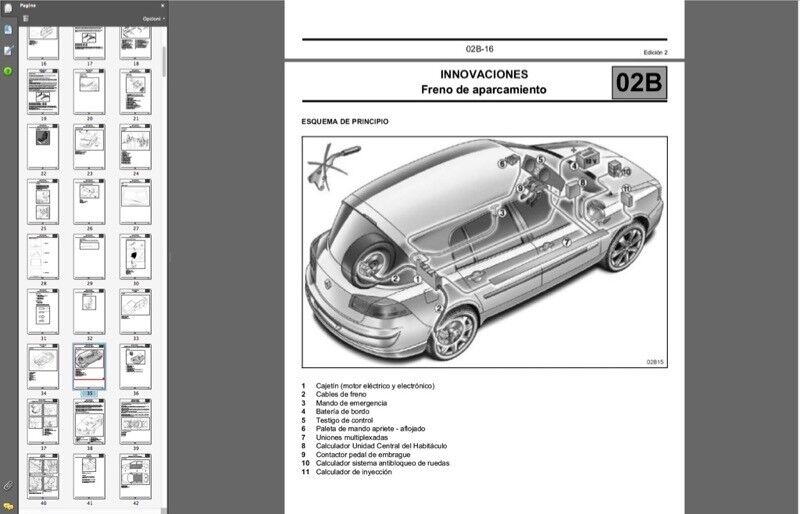Select page 33 thumbnail

[135, 312]
